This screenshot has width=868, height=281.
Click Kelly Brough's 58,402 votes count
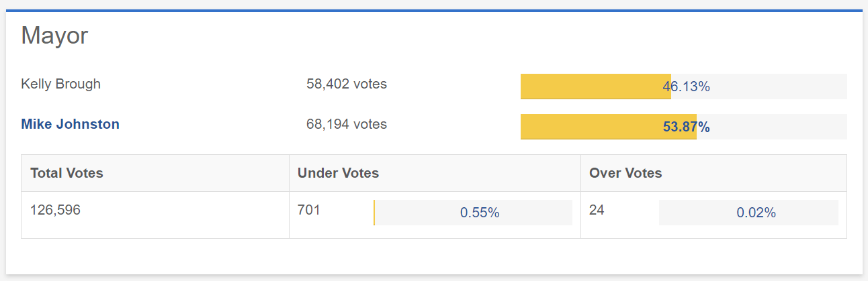(347, 85)
